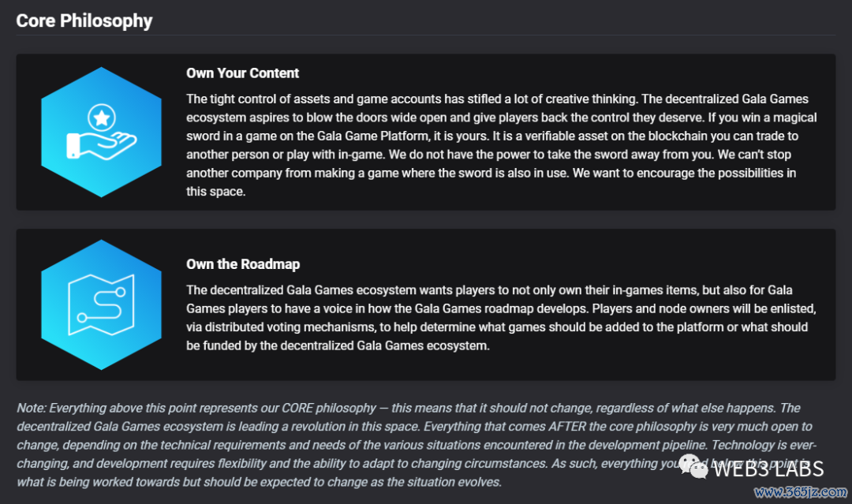Click the Own Your Content title
The image size is (852, 504).
click(242, 73)
